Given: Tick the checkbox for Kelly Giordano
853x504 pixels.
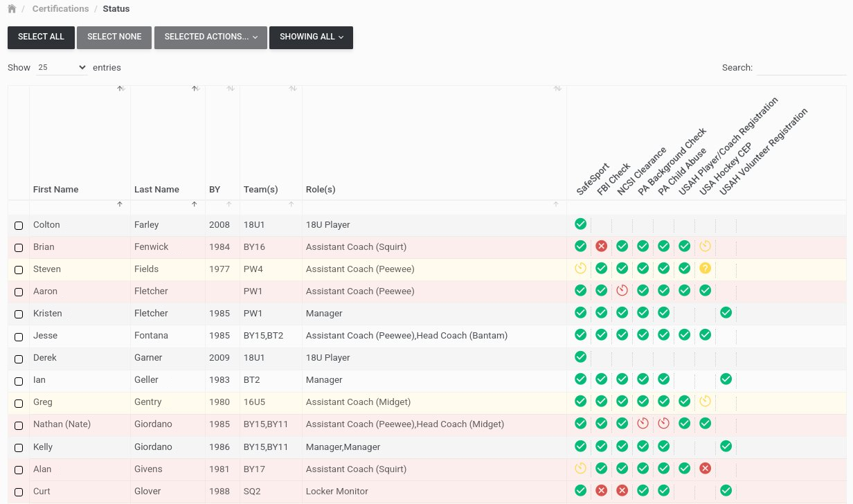Looking at the screenshot, I should click(19, 448).
